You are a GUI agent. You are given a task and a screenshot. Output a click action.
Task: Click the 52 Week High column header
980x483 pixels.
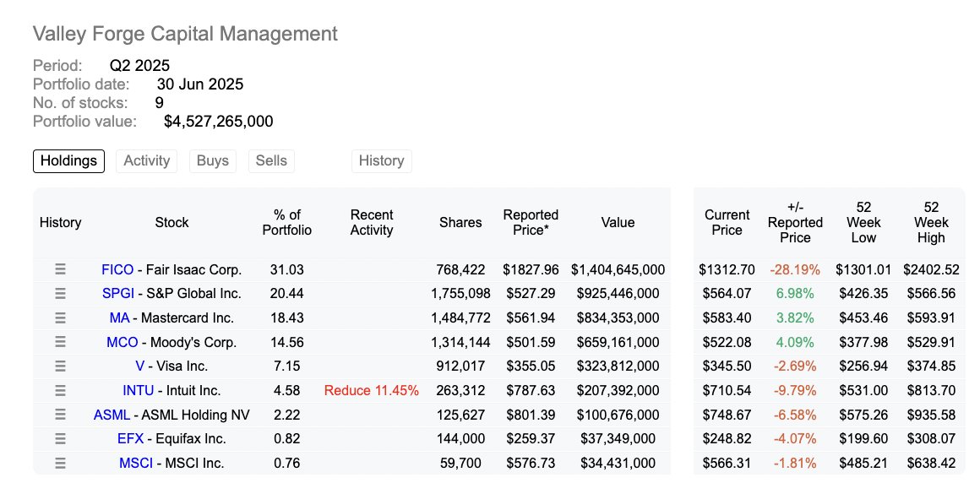coord(931,222)
